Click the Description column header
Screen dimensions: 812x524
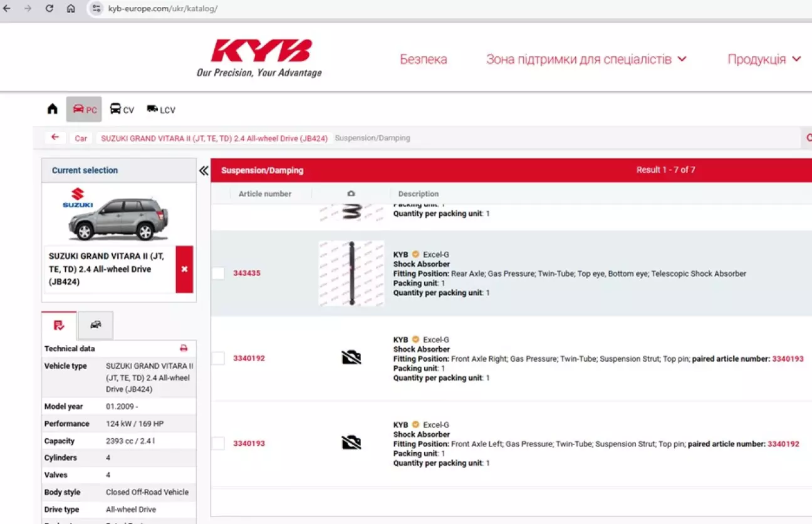419,194
